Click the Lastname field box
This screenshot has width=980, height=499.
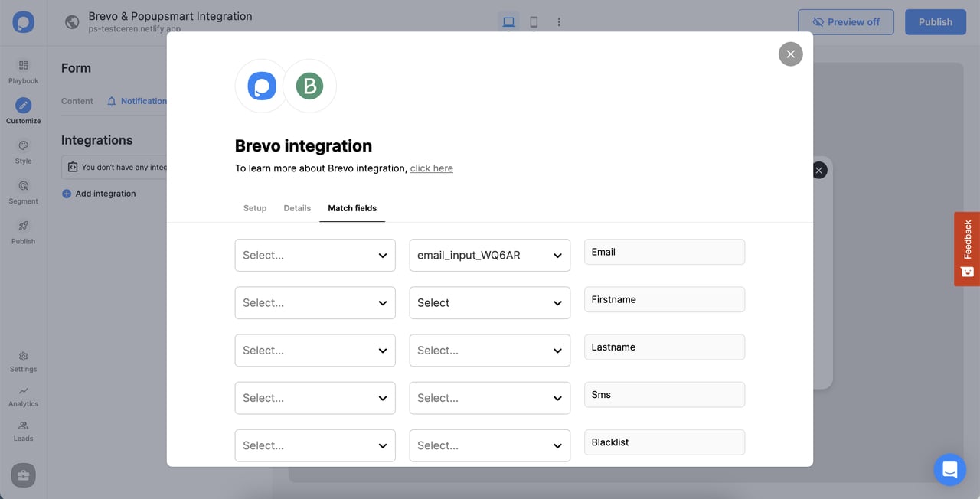[665, 347]
